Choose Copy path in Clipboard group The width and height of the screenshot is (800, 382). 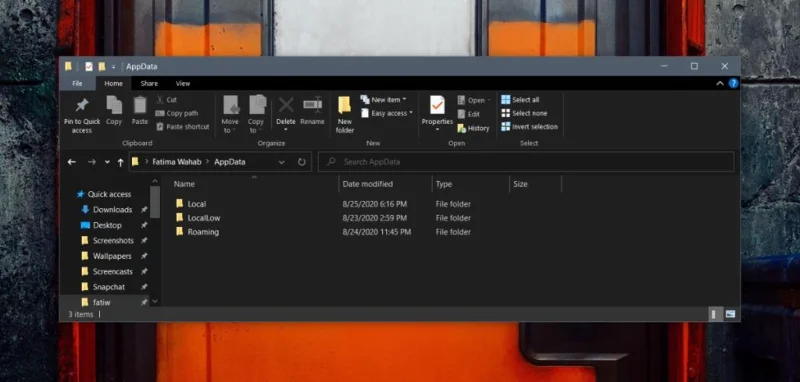(x=177, y=113)
